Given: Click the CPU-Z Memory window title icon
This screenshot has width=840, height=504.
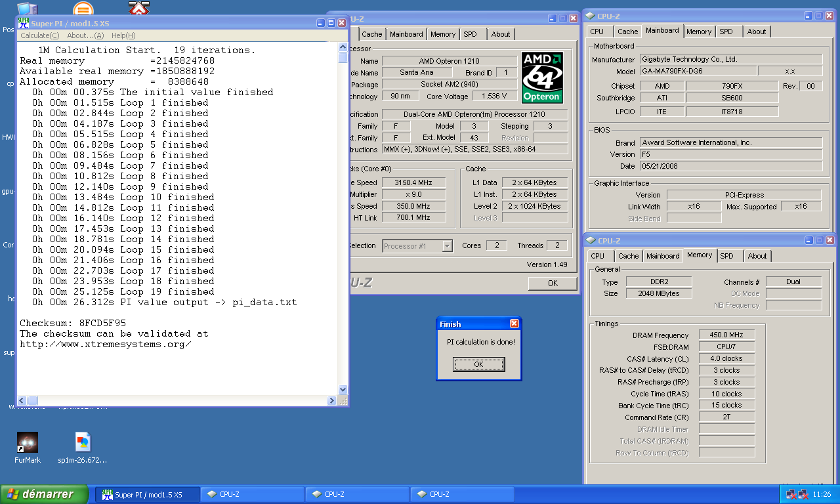Looking at the screenshot, I should coord(589,241).
